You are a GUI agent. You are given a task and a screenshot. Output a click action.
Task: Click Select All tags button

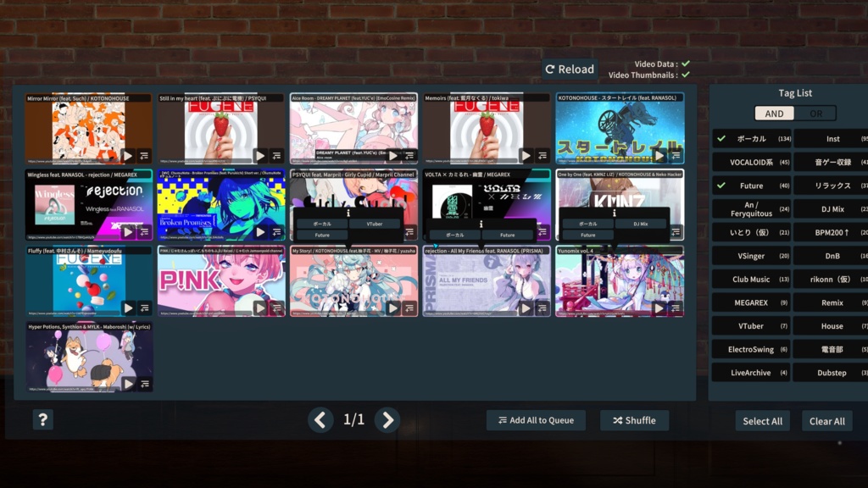tap(762, 421)
